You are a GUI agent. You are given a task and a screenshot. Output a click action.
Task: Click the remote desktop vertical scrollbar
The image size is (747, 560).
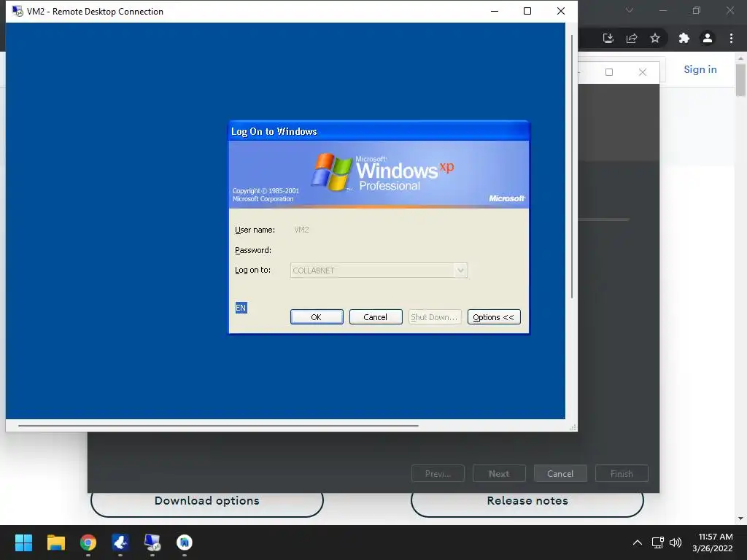572,167
